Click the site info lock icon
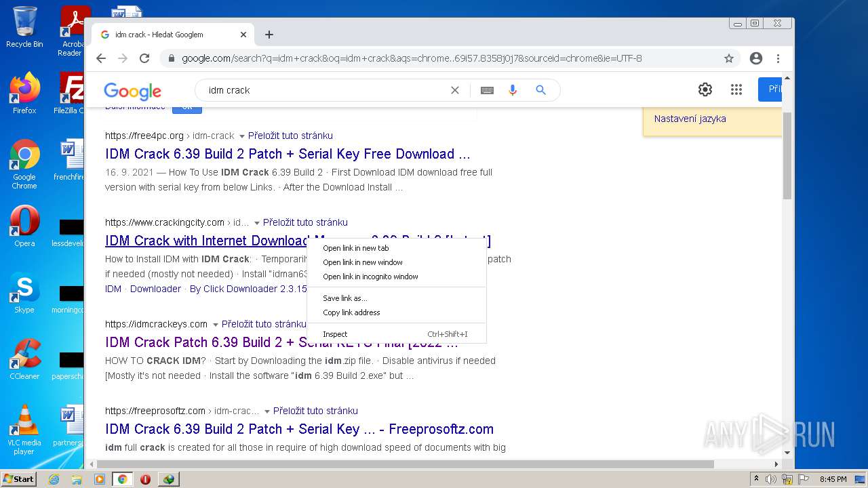Viewport: 868px width, 488px height. tap(170, 58)
